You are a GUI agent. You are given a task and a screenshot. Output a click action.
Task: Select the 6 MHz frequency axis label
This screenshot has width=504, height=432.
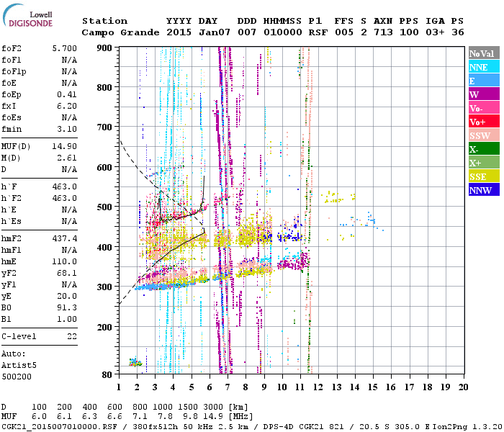pyautogui.click(x=210, y=387)
